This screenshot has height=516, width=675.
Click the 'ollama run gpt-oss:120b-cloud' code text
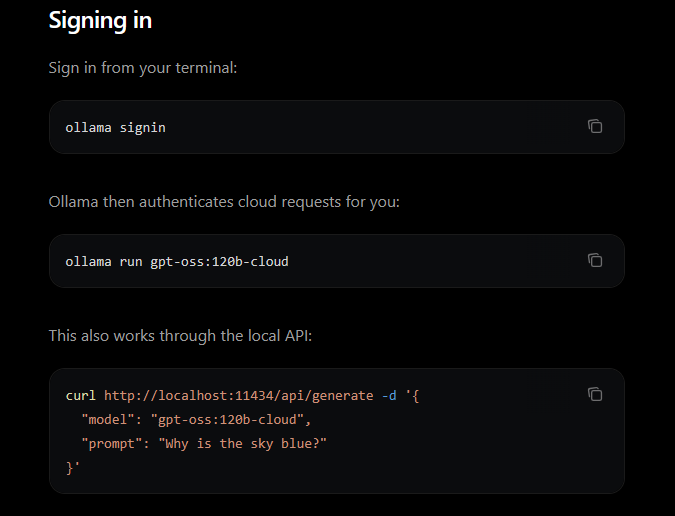point(177,262)
